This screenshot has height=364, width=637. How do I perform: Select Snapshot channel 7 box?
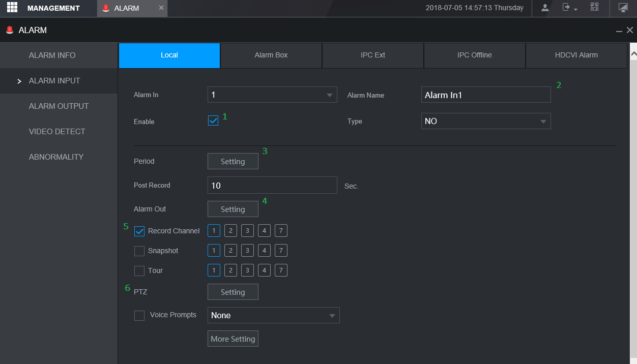[281, 251]
